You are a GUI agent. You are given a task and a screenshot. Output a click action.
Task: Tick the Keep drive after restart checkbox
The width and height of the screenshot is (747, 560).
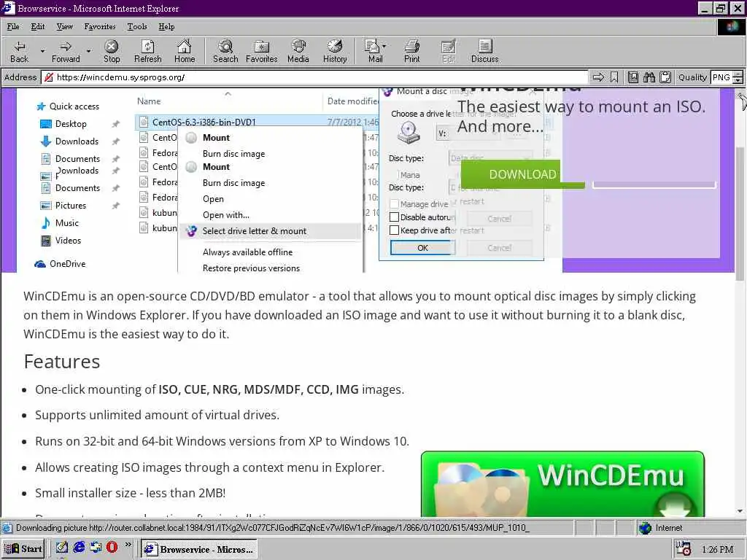[x=394, y=230]
